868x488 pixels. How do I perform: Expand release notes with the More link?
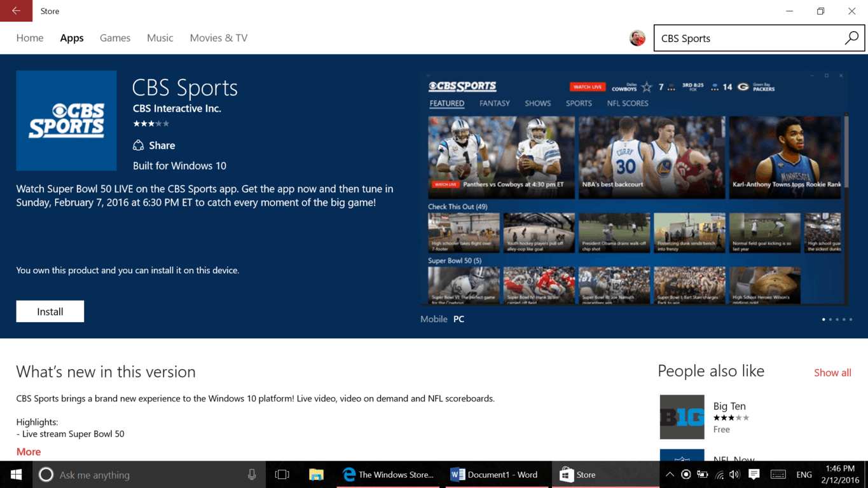(28, 451)
